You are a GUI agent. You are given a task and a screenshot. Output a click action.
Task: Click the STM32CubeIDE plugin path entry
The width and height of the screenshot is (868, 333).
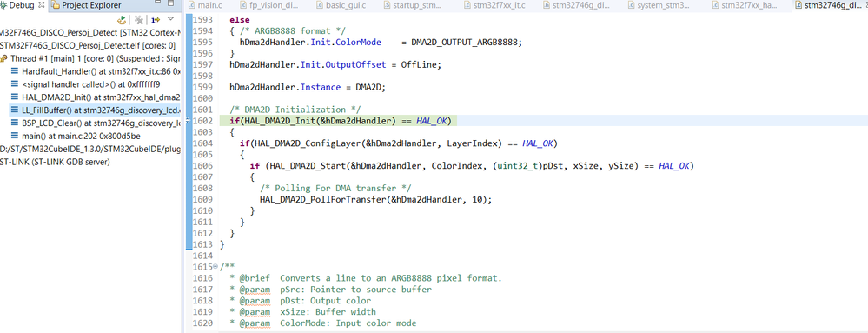click(x=90, y=149)
